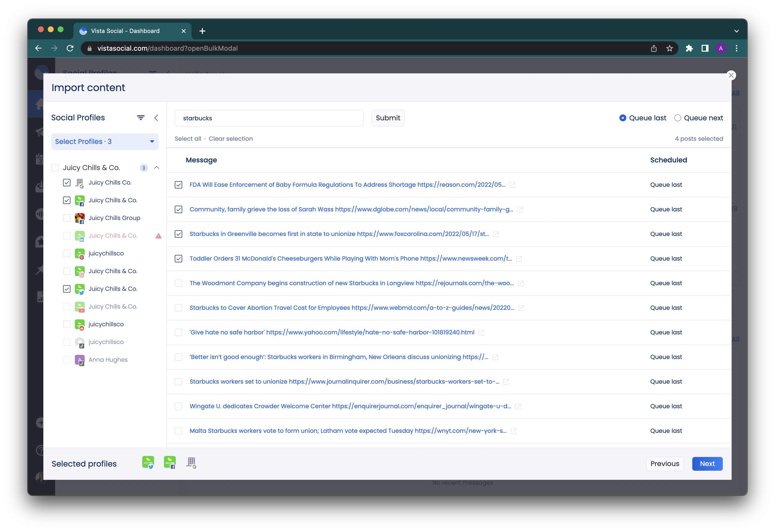
Task: Select the Queue last radio option
Action: point(622,118)
